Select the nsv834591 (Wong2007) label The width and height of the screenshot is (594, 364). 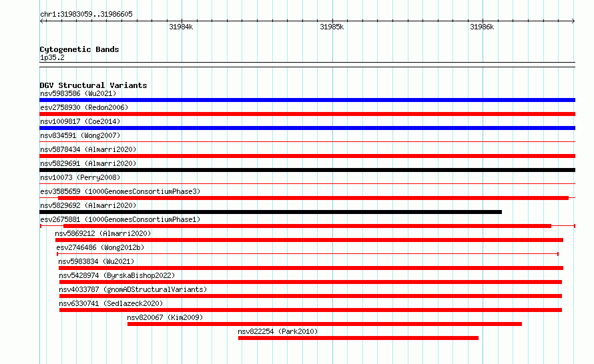click(x=80, y=135)
